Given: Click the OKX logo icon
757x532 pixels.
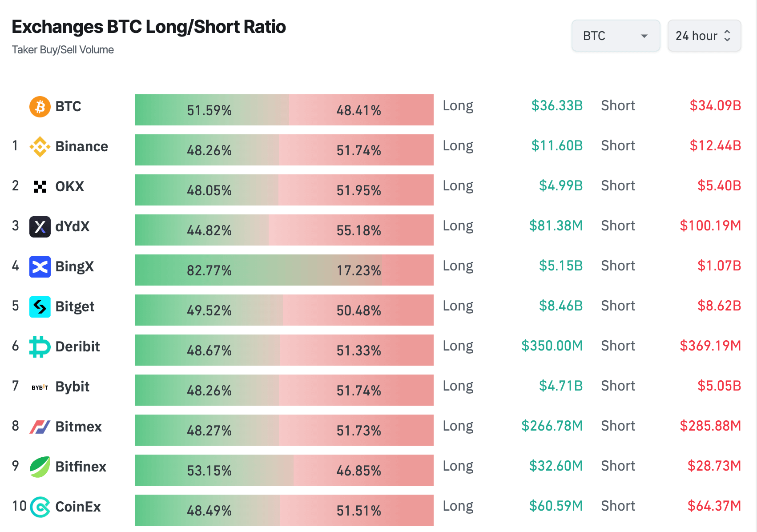Looking at the screenshot, I should pos(40,187).
